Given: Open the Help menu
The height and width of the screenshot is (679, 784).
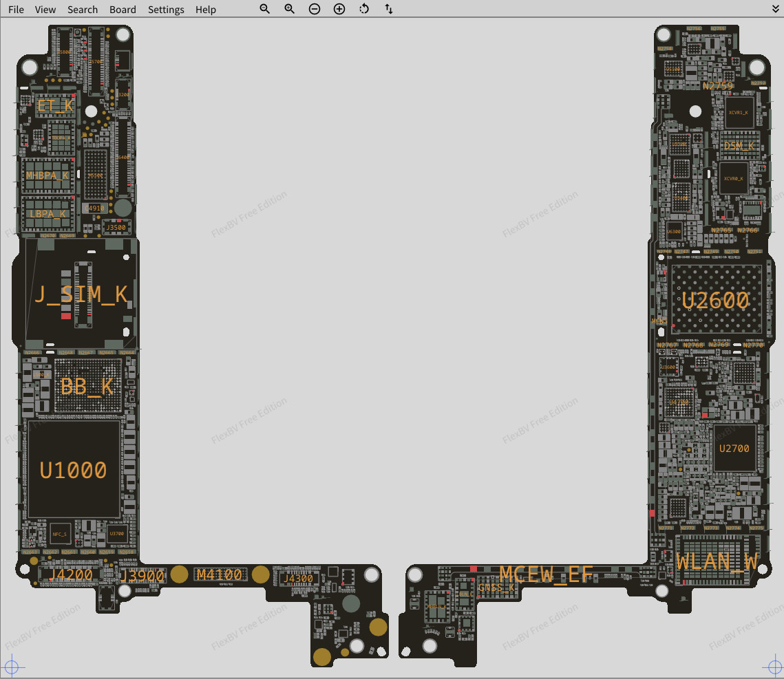Looking at the screenshot, I should click(x=205, y=10).
